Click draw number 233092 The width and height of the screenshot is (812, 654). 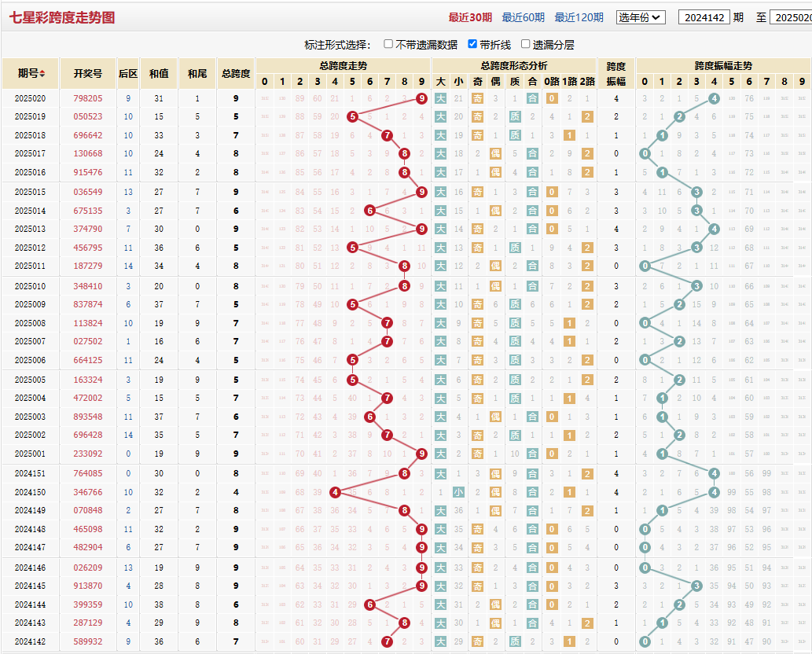(x=88, y=454)
